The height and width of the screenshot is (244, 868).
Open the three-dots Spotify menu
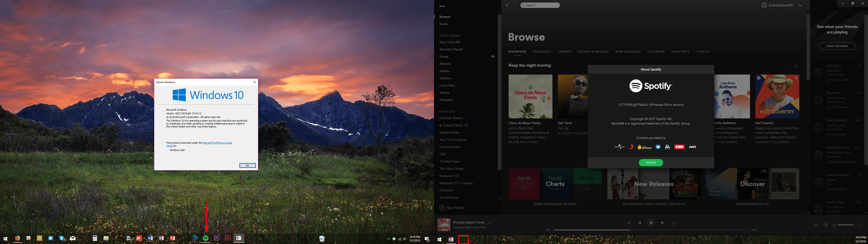pos(442,6)
